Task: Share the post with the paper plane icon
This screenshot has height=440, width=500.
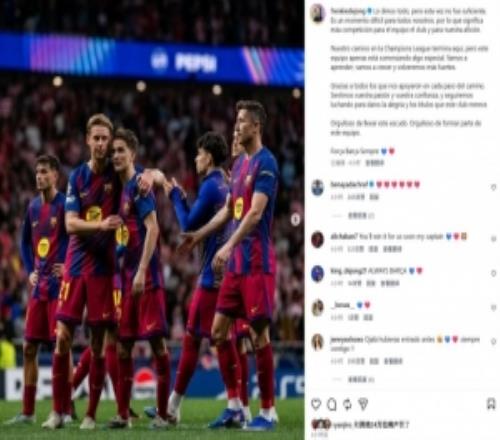Action: [x=363, y=404]
